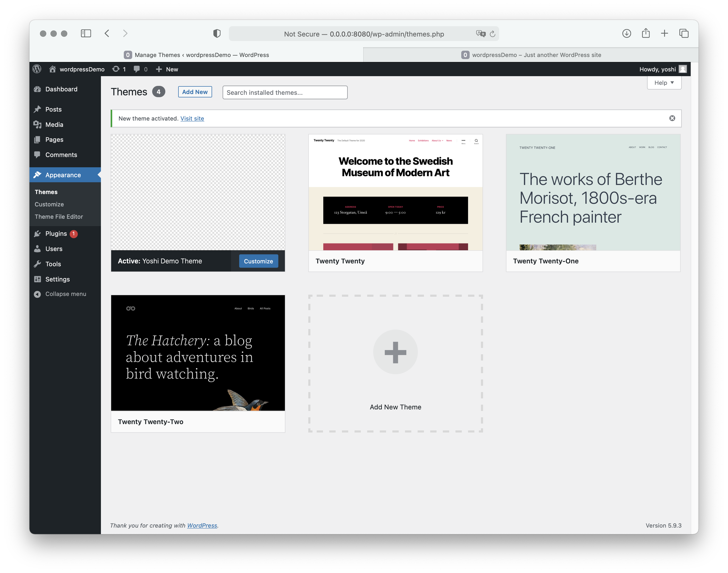This screenshot has width=728, height=573.
Task: Click the WordPress logo in admin bar
Action: coord(37,69)
